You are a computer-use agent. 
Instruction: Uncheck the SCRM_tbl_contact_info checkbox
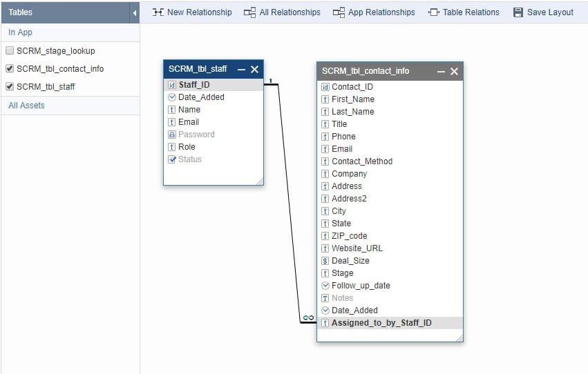[10, 69]
